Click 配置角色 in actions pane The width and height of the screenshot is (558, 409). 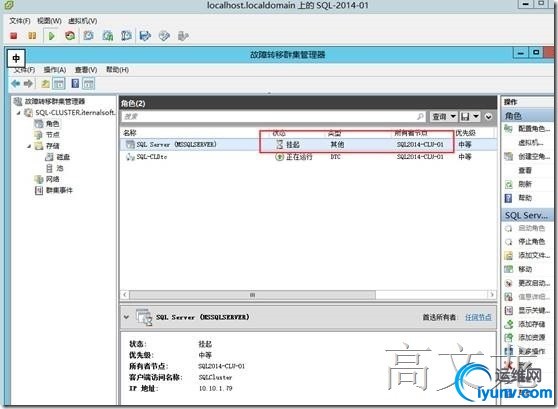(533, 129)
